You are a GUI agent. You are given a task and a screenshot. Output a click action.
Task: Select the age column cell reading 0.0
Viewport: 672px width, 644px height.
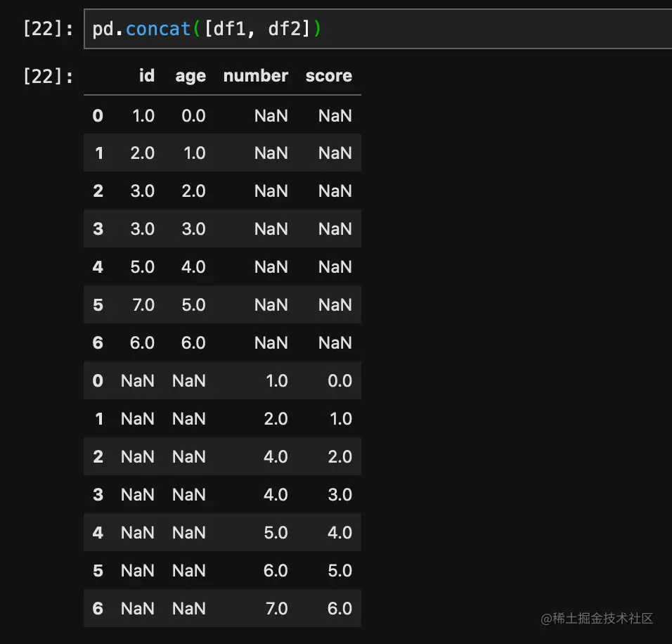point(193,115)
